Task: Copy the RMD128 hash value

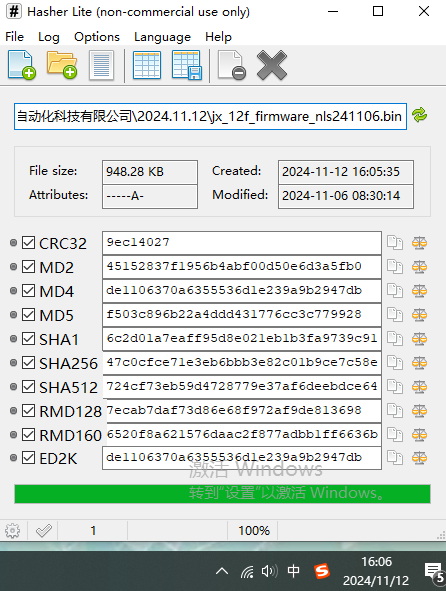Action: tap(395, 411)
